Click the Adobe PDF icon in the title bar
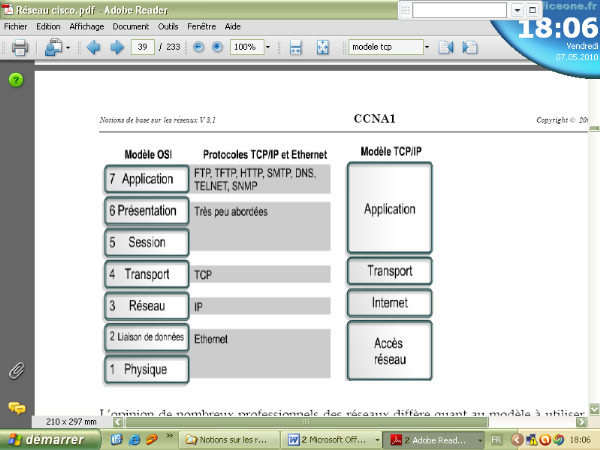 8,9
